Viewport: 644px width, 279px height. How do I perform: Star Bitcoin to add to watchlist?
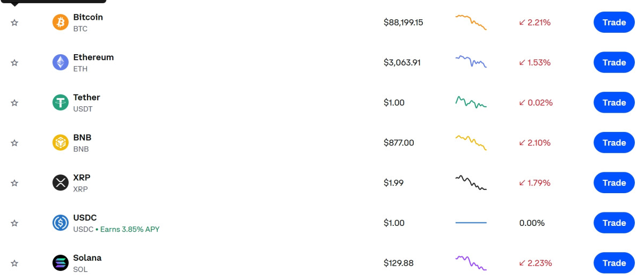(14, 23)
